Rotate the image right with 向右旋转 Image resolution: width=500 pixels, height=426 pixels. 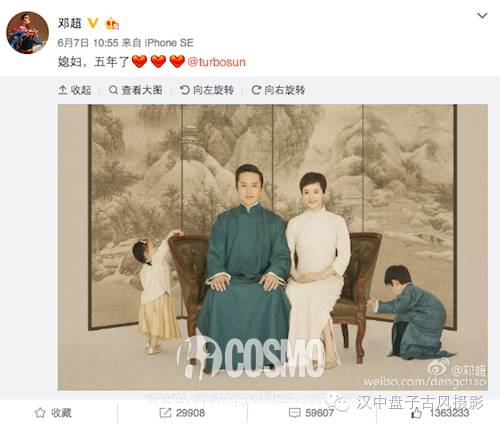tap(278, 90)
